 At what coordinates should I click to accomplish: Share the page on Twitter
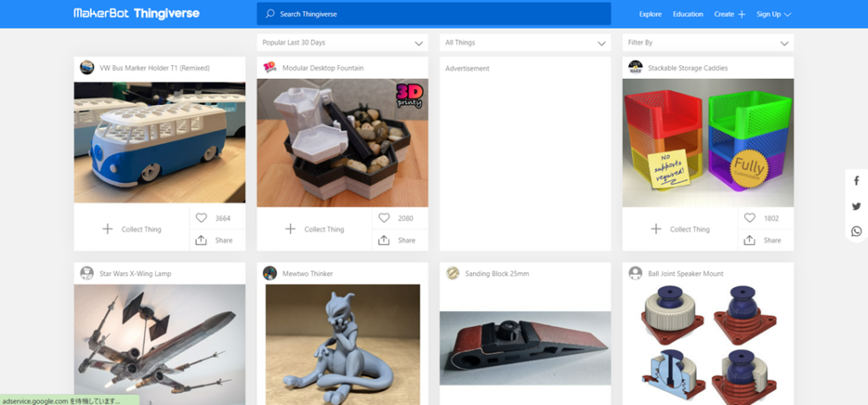click(x=856, y=207)
